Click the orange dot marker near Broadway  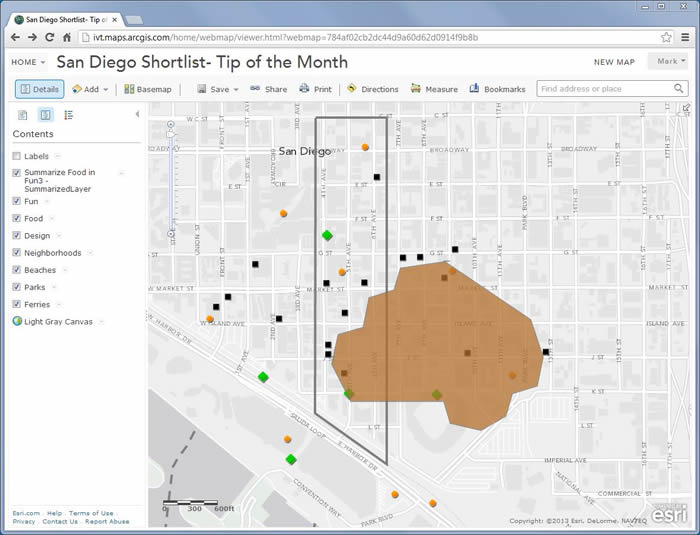[365, 147]
